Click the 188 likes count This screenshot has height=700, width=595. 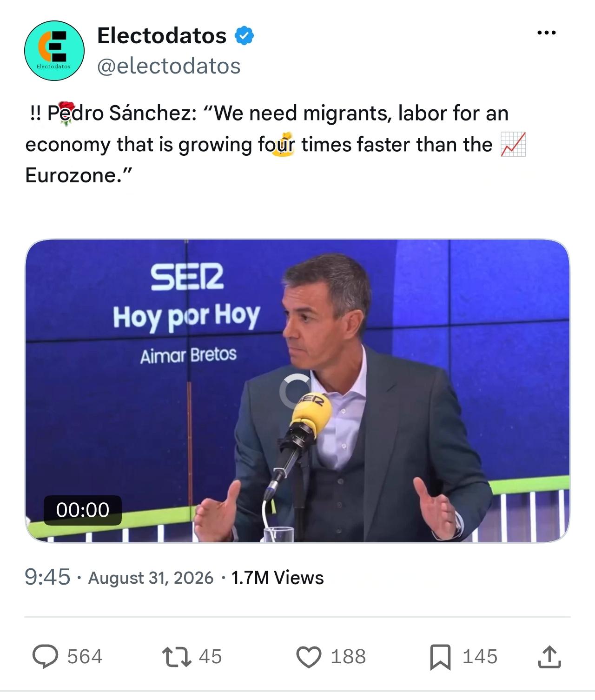(348, 657)
